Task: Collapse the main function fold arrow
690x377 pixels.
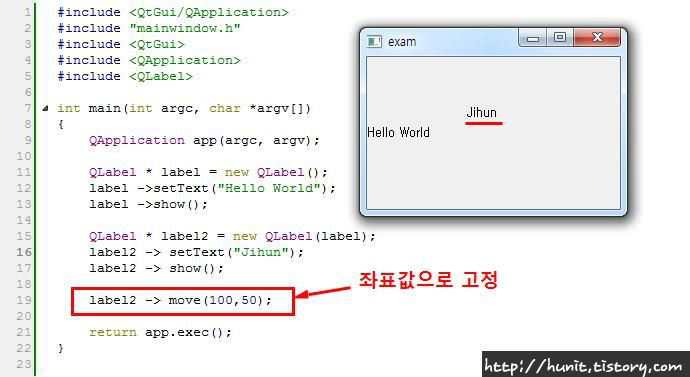Action: tap(45, 108)
